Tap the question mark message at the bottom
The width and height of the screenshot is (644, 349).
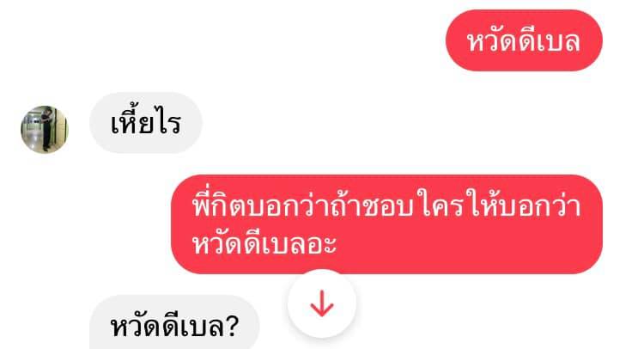(x=174, y=325)
